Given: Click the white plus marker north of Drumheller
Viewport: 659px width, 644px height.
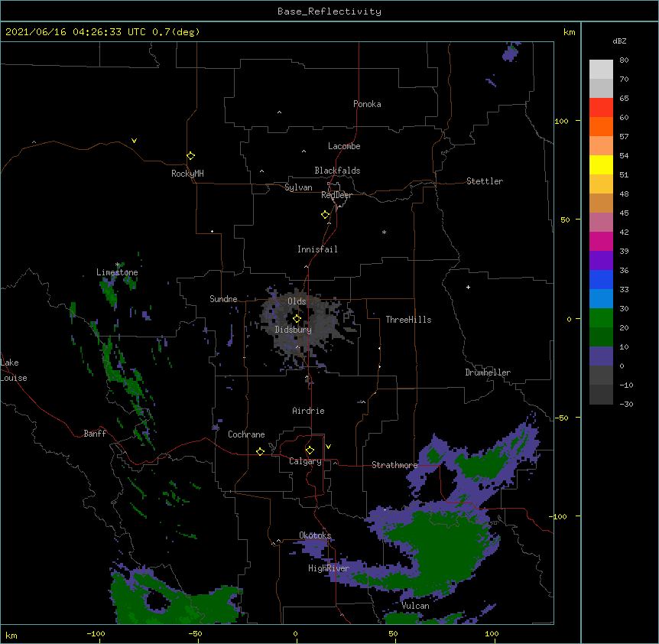Looking at the screenshot, I should pyautogui.click(x=468, y=287).
